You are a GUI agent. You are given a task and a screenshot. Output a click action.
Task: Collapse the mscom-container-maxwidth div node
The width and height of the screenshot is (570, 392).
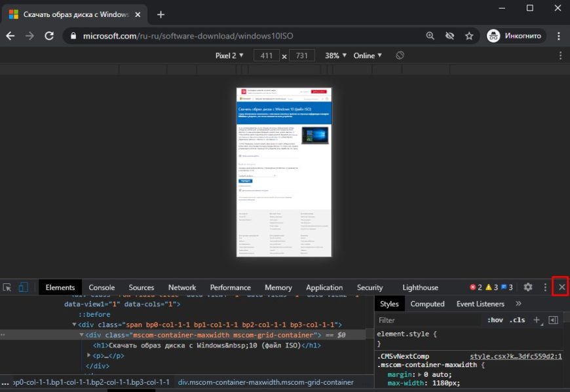point(81,334)
